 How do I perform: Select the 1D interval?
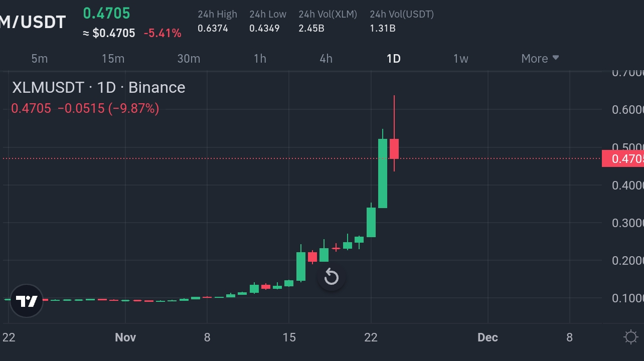[393, 58]
